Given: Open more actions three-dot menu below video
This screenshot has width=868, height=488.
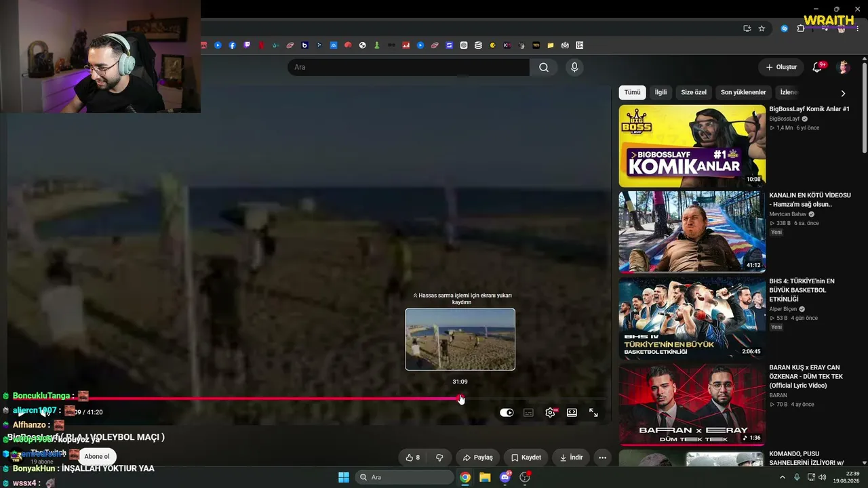Looking at the screenshot, I should pyautogui.click(x=602, y=457).
